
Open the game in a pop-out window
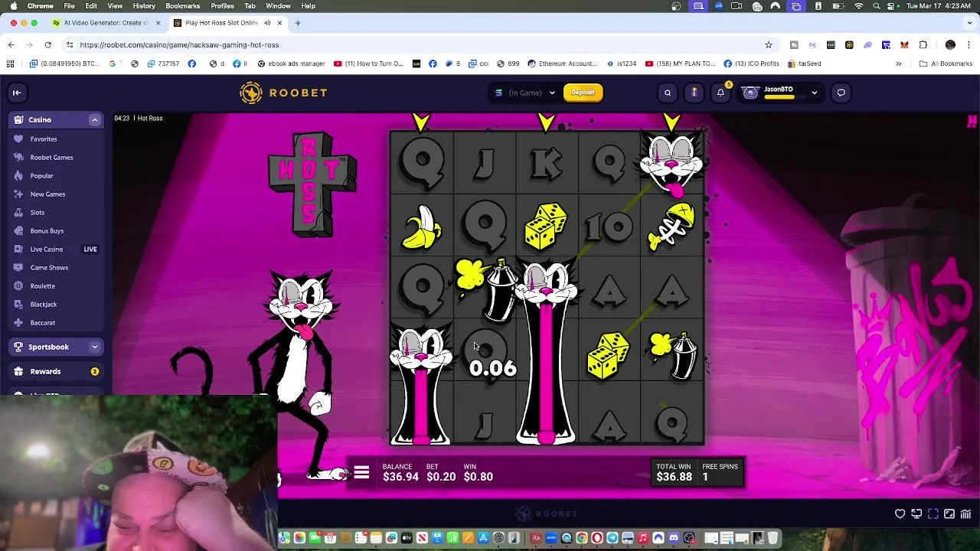pos(949,514)
